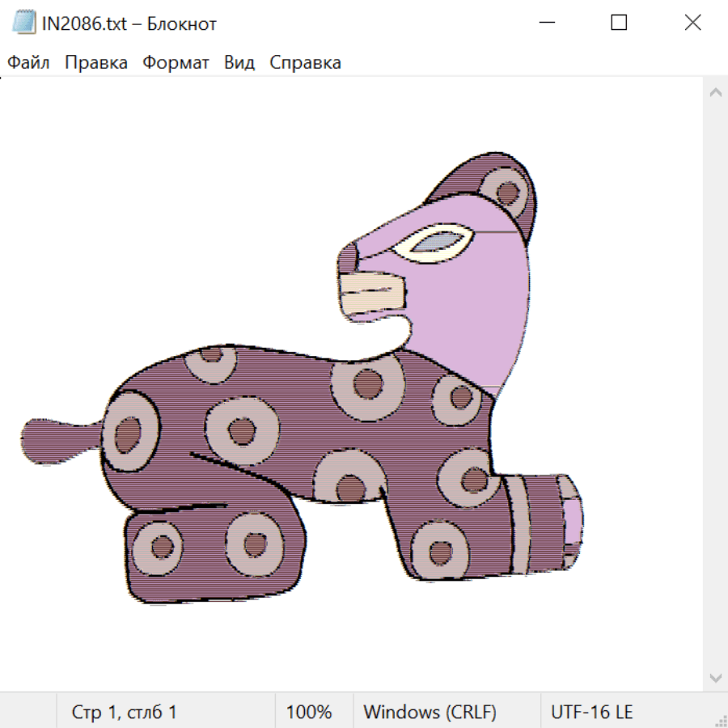Open the Вид menu

pyautogui.click(x=239, y=63)
